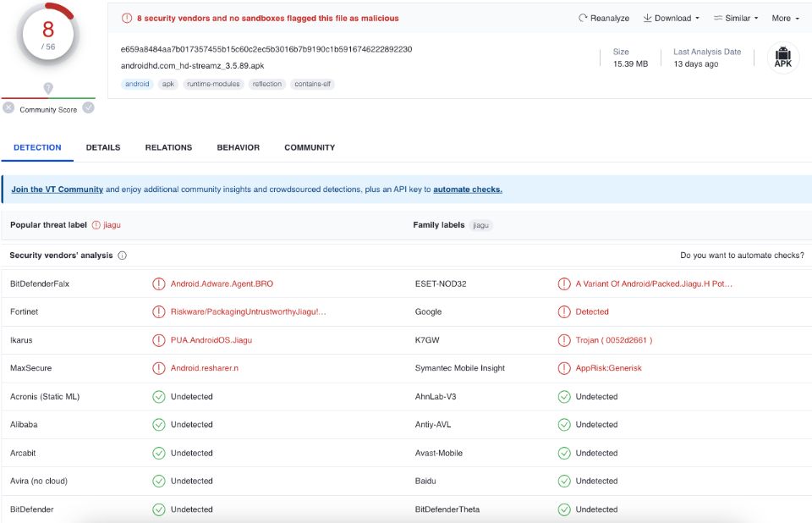Screen dimensions: 812x523
Task: Select the file hash e659a8484aa7b... text
Action: pos(266,49)
